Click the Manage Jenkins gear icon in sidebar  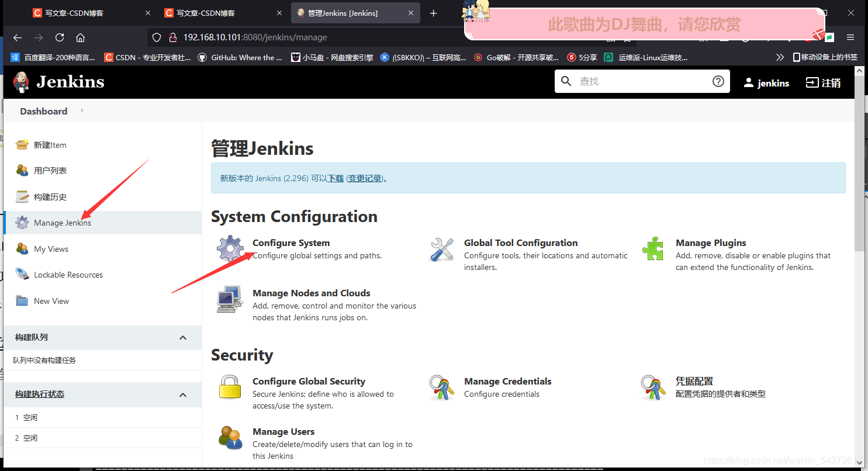(22, 223)
